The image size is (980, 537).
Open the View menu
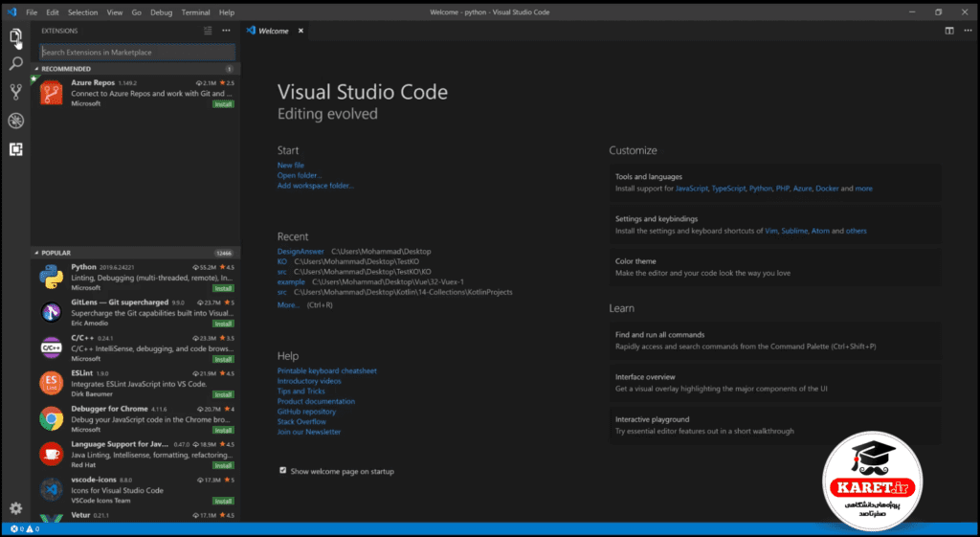[115, 11]
